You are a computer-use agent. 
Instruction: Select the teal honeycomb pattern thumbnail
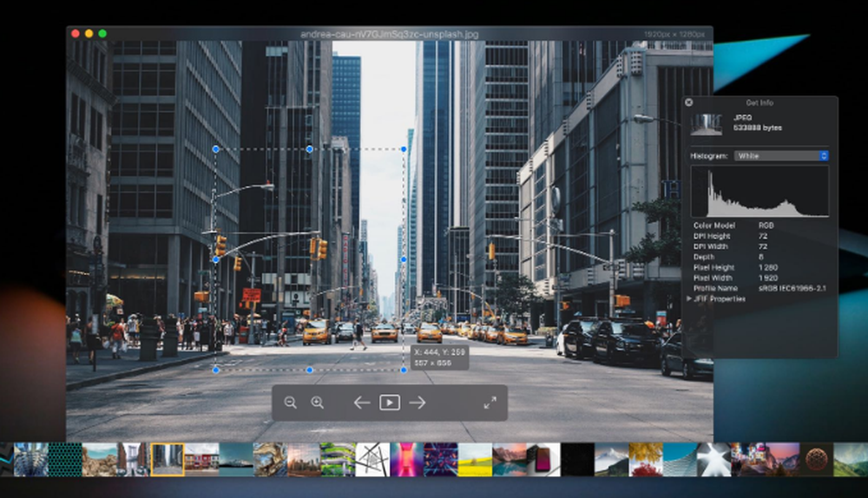(x=65, y=459)
